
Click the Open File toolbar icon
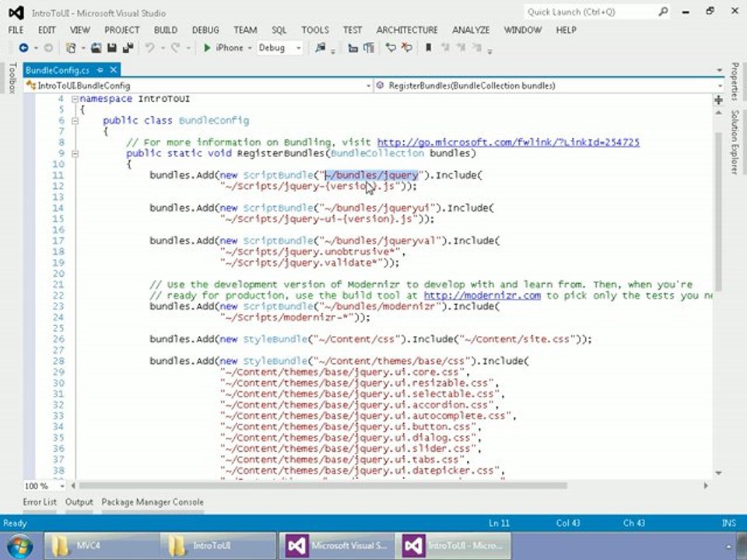coord(96,47)
